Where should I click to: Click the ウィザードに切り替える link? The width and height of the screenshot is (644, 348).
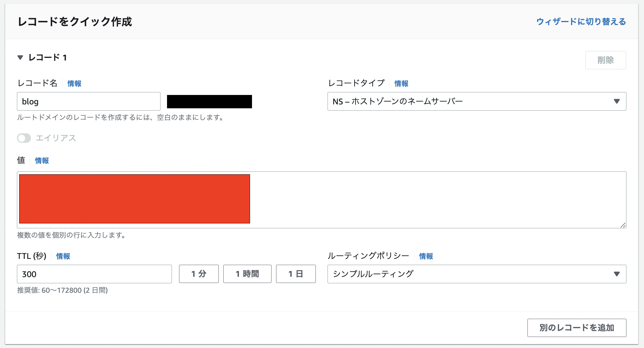pyautogui.click(x=581, y=22)
